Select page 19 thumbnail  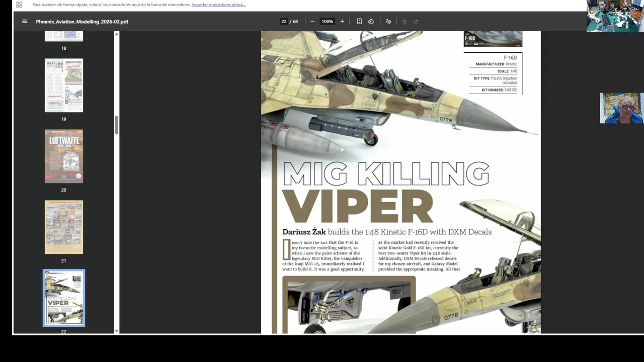[x=64, y=85]
